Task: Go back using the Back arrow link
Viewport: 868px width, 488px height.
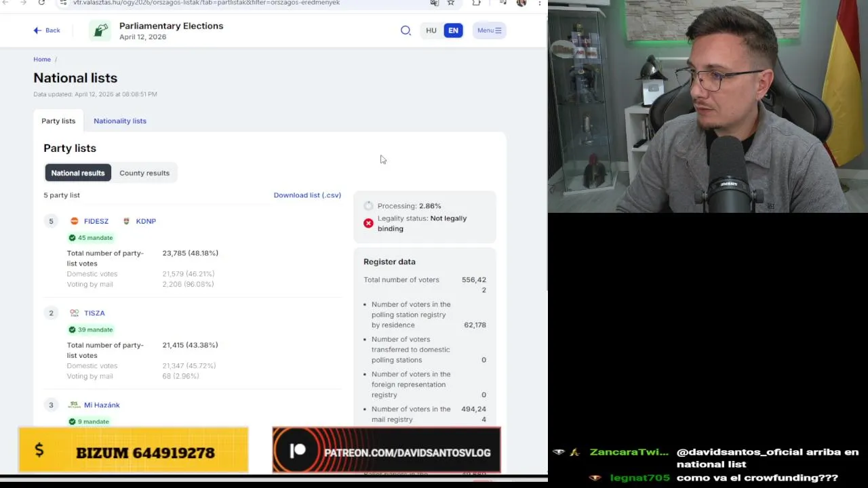Action: pos(47,30)
